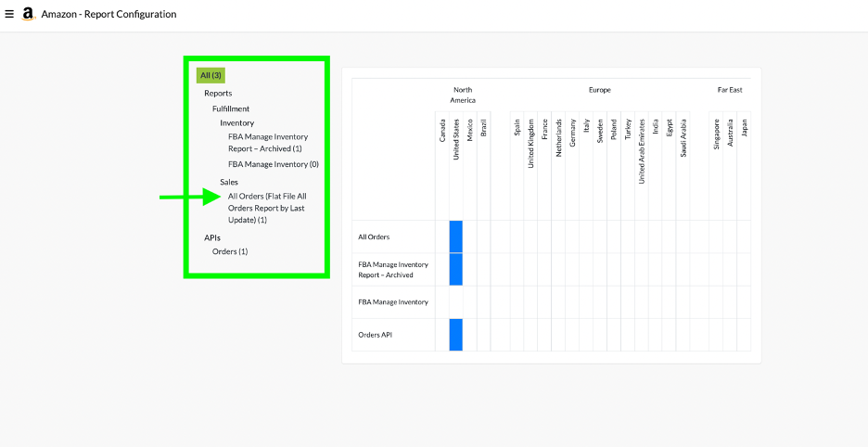Screen dimensions: 868x447
Task: Click the Brazil column header
Action: (484, 128)
